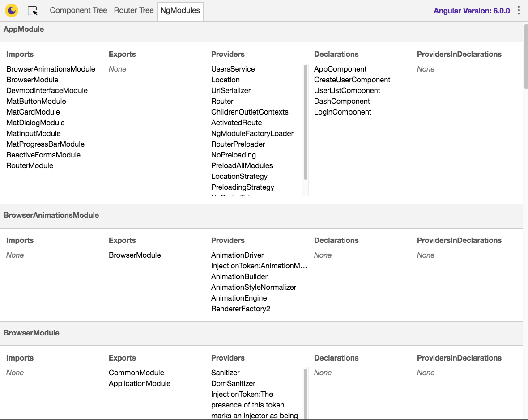This screenshot has height=420, width=528.
Task: Click the BrowserModule providers list scrollbar
Action: click(x=306, y=394)
